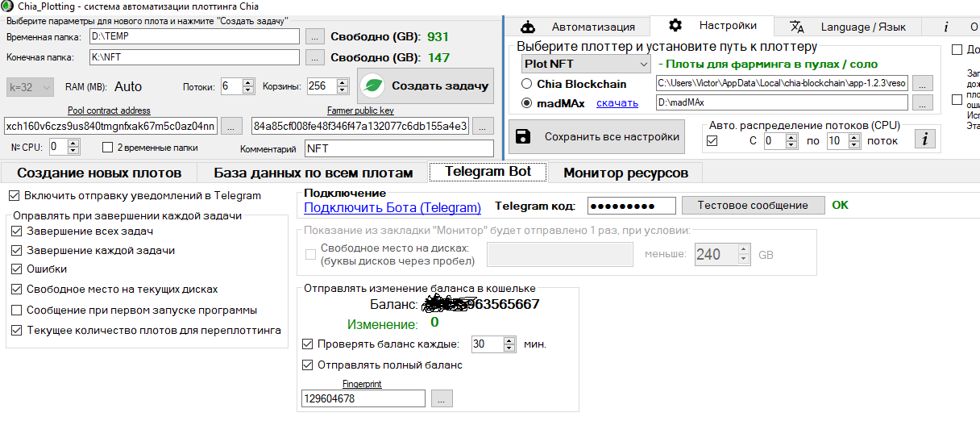The width and height of the screenshot is (980, 421).
Task: Browse for madMAx plotter path
Action: 923,102
